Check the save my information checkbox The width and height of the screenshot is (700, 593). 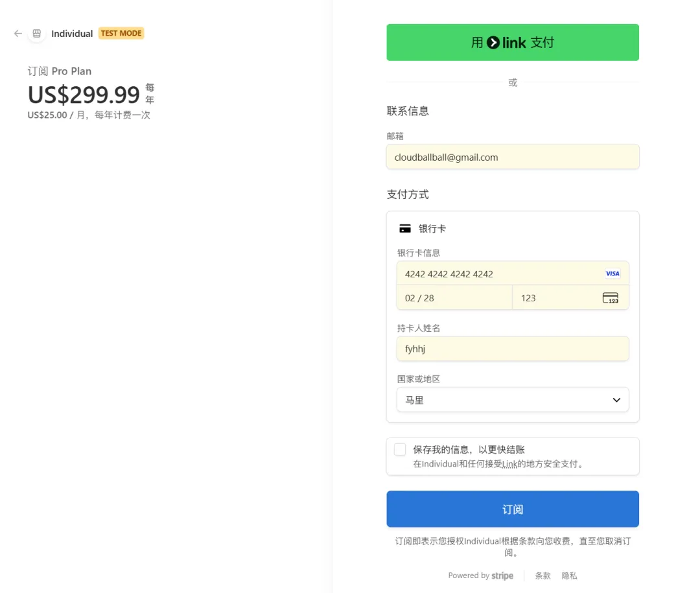click(x=400, y=450)
